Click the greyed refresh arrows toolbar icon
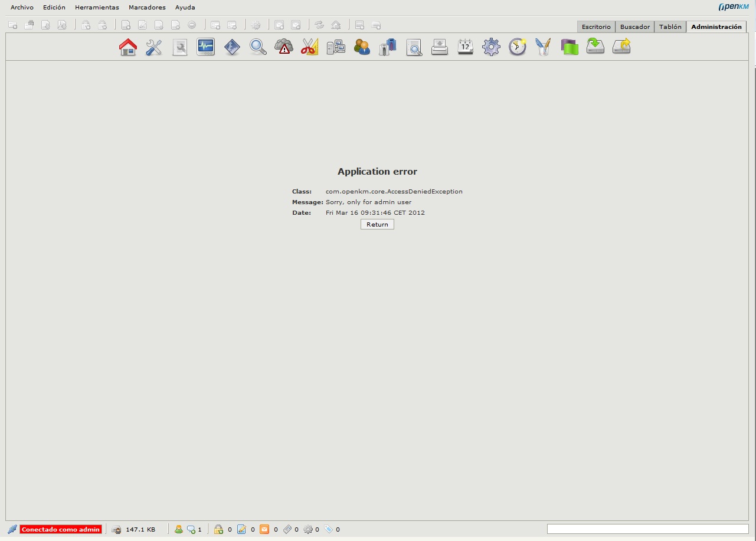Image resolution: width=756 pixels, height=541 pixels. 319,25
